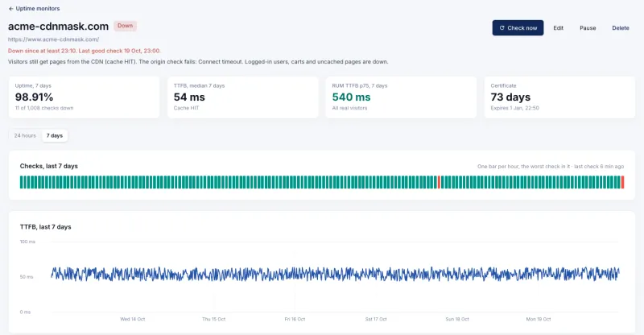
Task: Click the 98.91% uptime value
Action: (34, 97)
